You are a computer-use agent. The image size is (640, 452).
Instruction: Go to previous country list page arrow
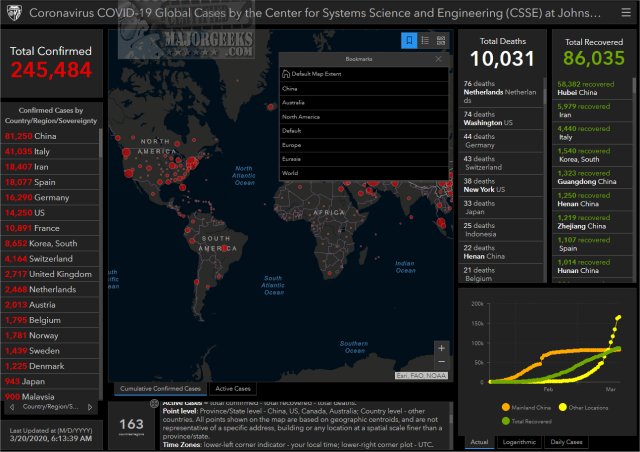pos(12,407)
